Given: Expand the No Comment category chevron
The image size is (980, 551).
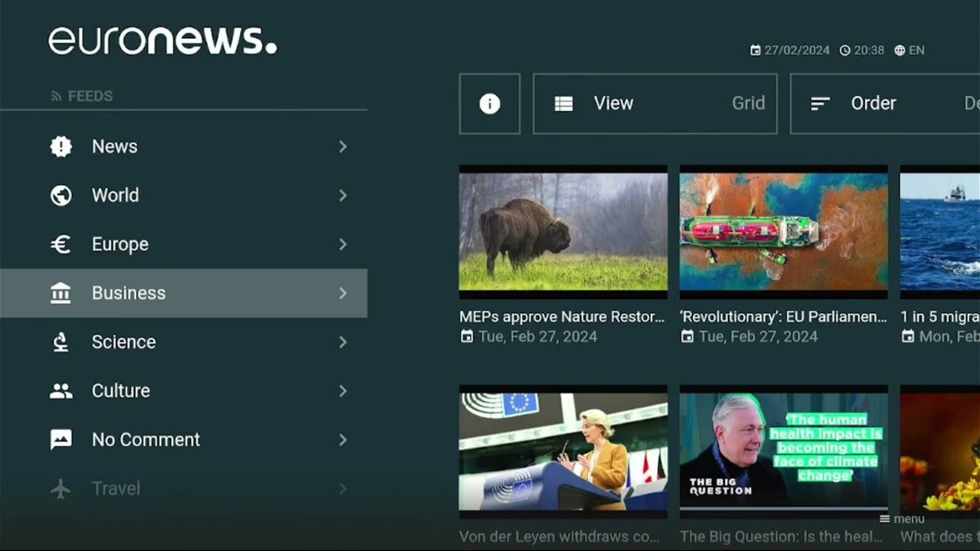Looking at the screenshot, I should tap(342, 440).
